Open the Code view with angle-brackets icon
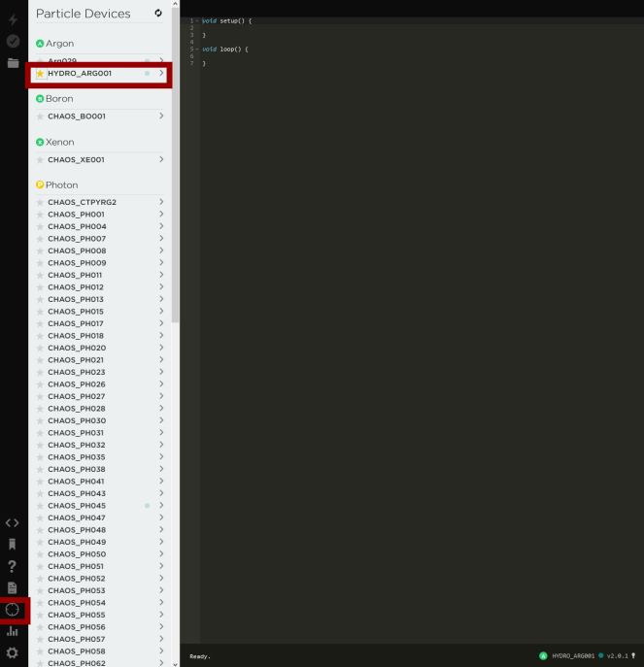644x667 pixels. point(13,522)
